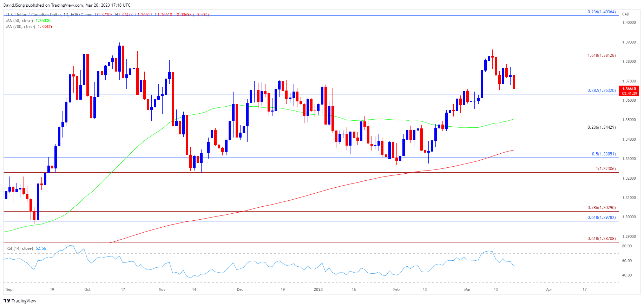Viewport: 644px width, 307px height.
Task: Click the 0.5(1.33051) Fibonacci level label
Action: click(604, 154)
